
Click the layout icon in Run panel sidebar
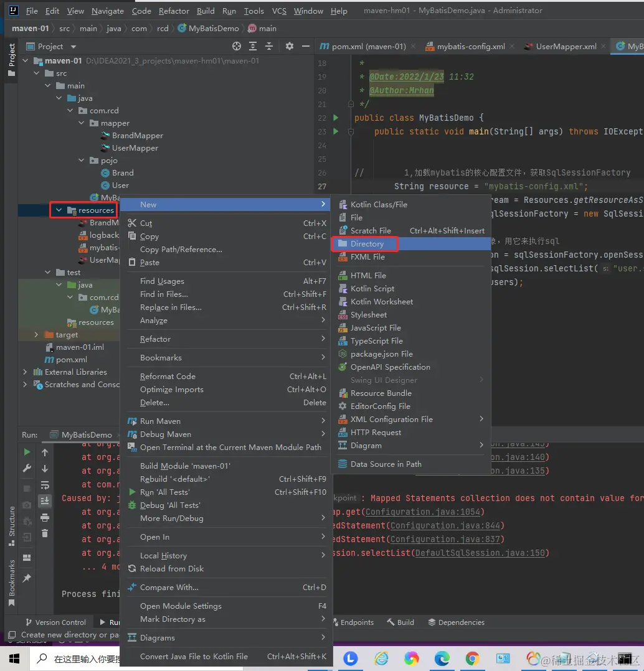27,558
